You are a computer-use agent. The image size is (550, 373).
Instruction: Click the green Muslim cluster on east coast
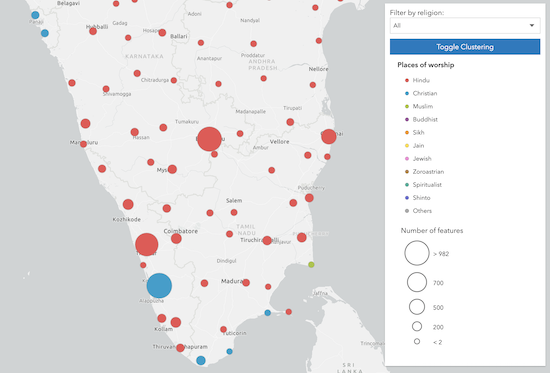311,265
